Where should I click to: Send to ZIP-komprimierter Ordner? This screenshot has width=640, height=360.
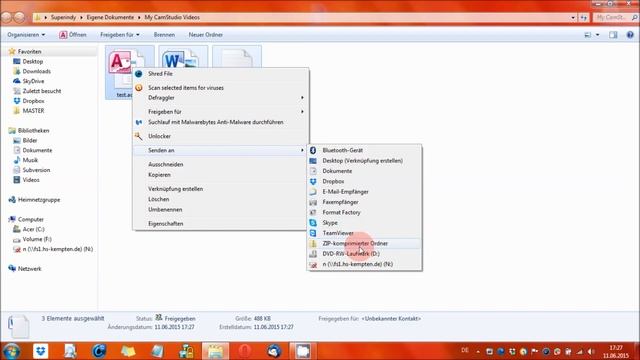coord(355,244)
